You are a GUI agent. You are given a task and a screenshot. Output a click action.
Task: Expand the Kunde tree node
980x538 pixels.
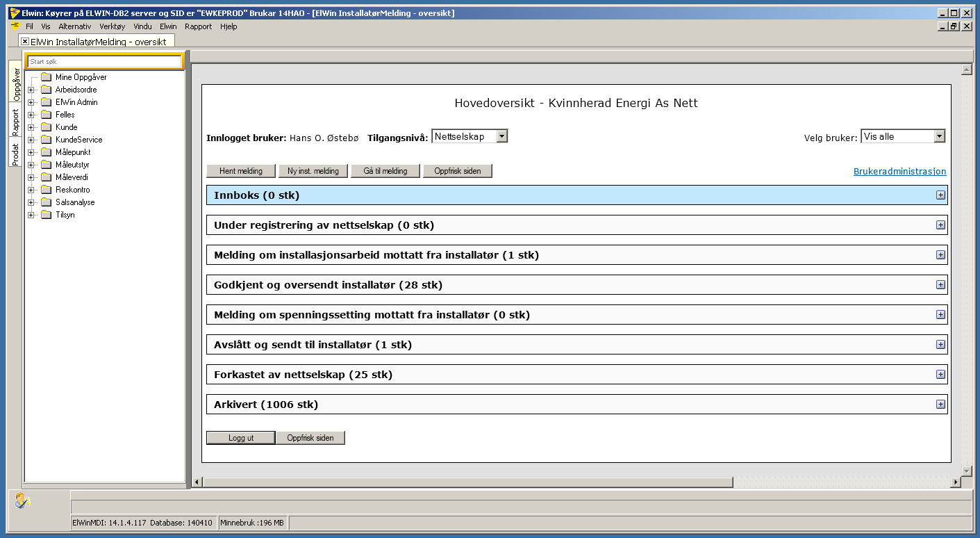point(31,127)
